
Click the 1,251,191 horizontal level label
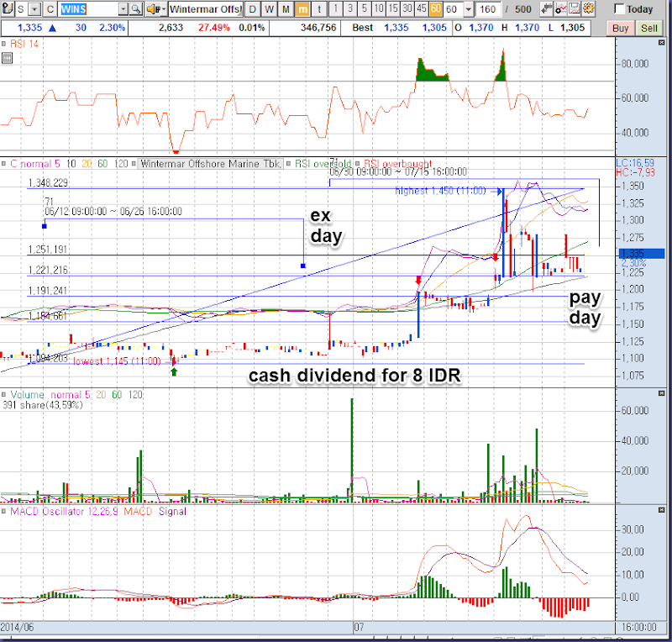click(x=48, y=250)
